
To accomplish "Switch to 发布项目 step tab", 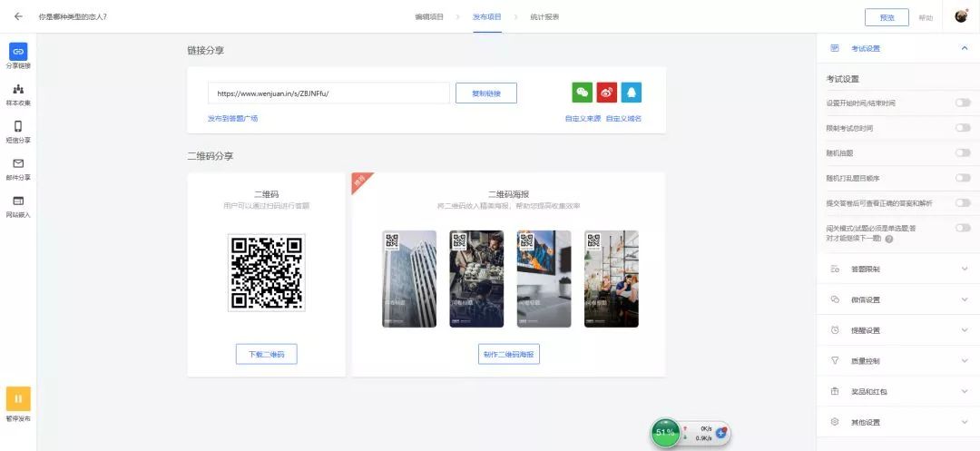I will tap(487, 17).
